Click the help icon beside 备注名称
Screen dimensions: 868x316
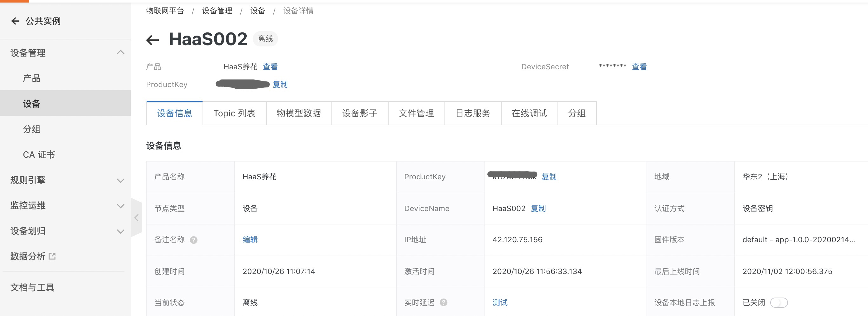193,240
